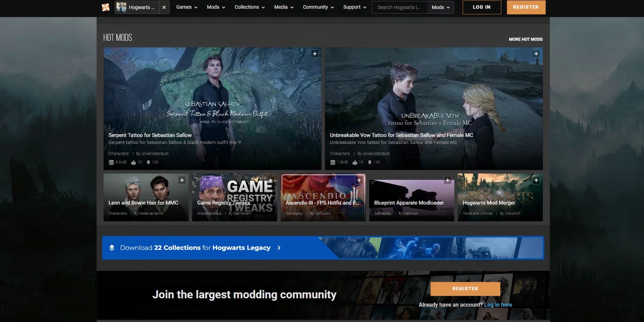Viewport: 644px width, 322px height.
Task: Click the Search Hogwarts Legacy input field
Action: click(x=399, y=7)
